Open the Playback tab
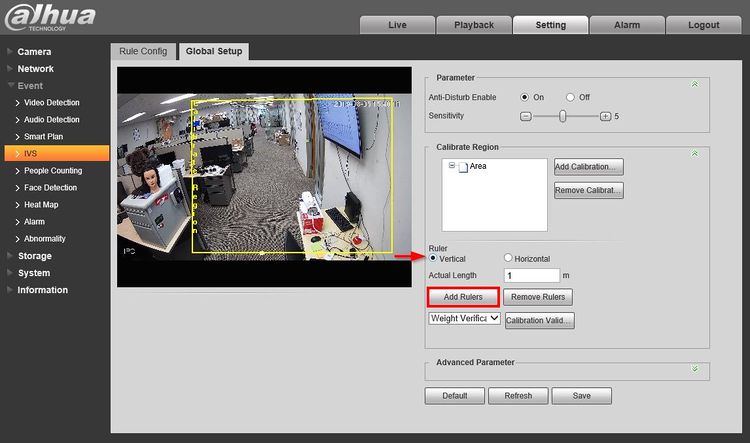The width and height of the screenshot is (750, 443). pyautogui.click(x=473, y=25)
